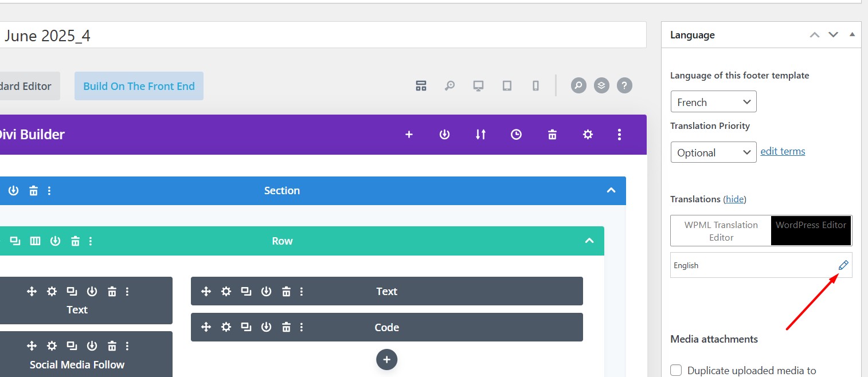Open history clock icon in Divi Builder header
Screen dimensions: 868x377
pos(517,134)
